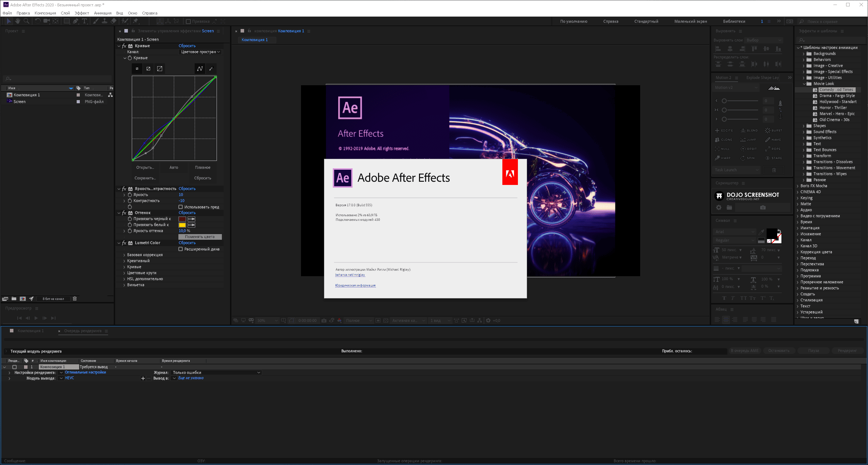This screenshot has width=868, height=465.
Task: Select the Rectangle shape tool
Action: (x=66, y=21)
